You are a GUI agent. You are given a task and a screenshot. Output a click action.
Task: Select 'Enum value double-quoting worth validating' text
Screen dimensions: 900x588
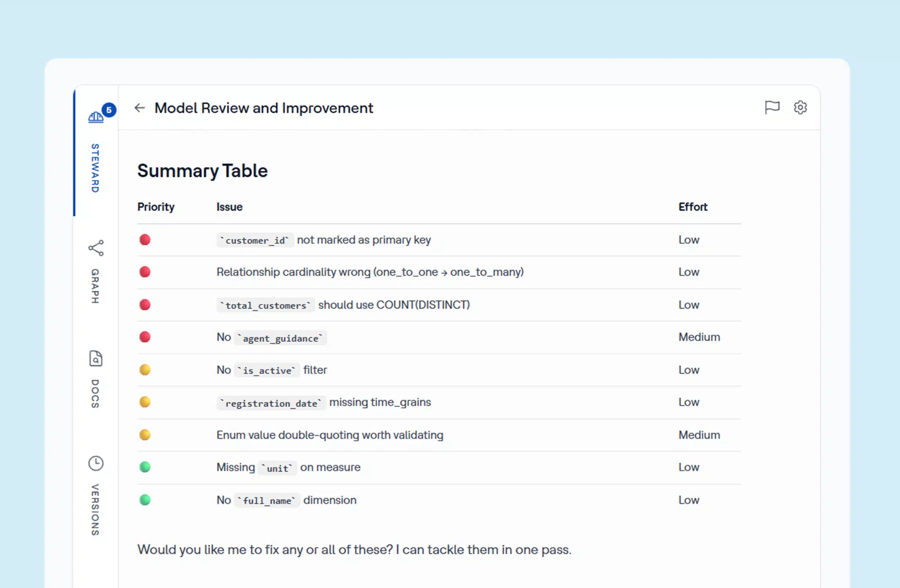click(x=330, y=435)
